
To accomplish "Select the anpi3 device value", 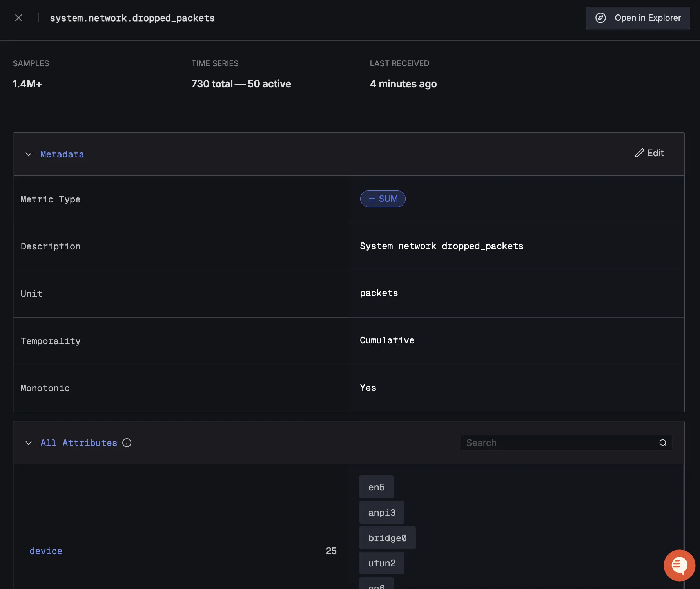I will point(382,513).
